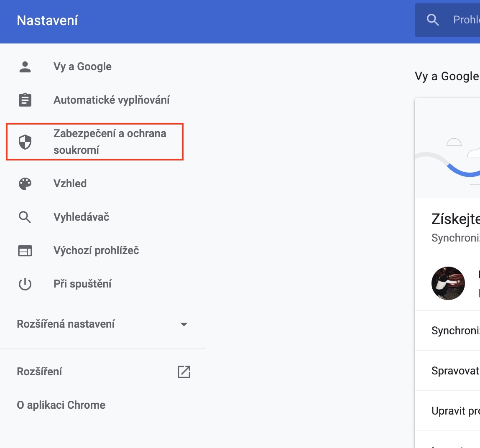Go to Vzhled settings
Viewport: 480px width, 448px height.
(x=70, y=184)
